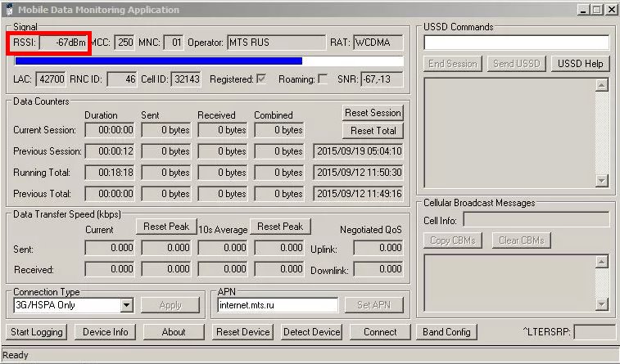Click the Cell ID value 32143
This screenshot has width=620, height=364.
(x=186, y=79)
